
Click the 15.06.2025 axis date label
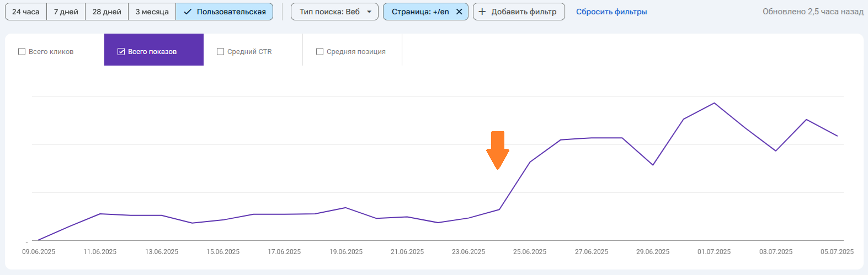coord(223,252)
